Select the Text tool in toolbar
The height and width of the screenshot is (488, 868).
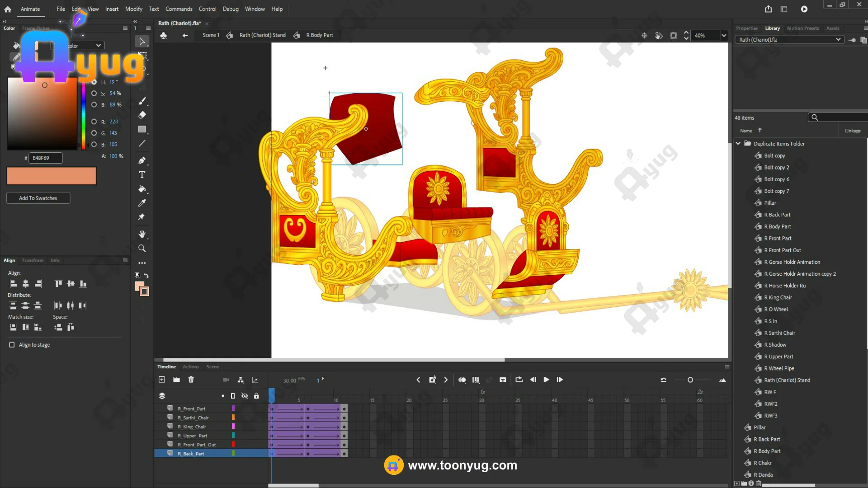coord(142,175)
